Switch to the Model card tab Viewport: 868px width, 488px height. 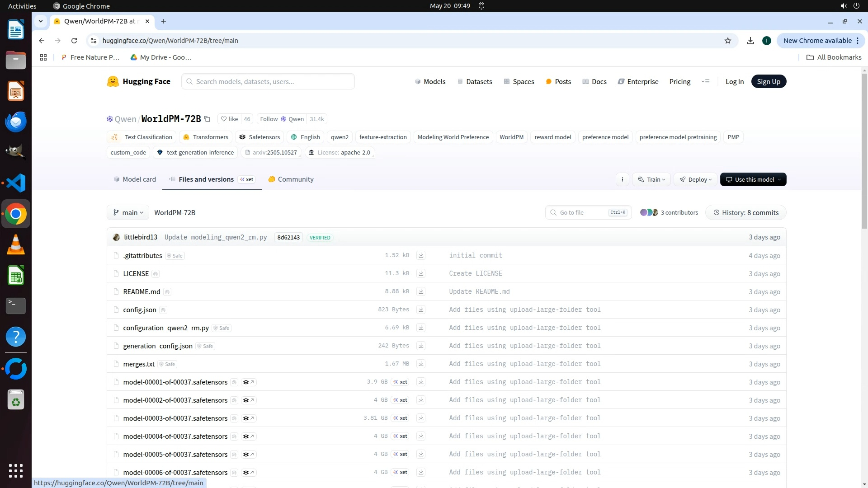135,179
